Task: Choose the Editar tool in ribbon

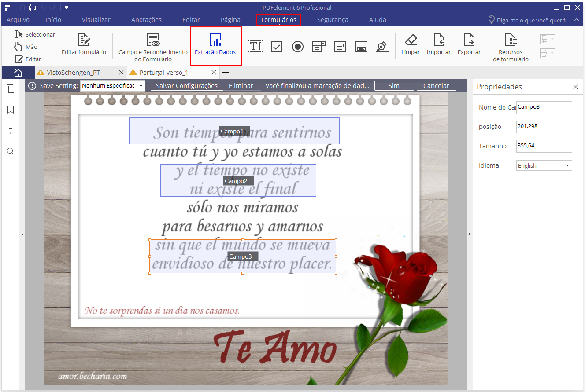Action: [x=28, y=59]
